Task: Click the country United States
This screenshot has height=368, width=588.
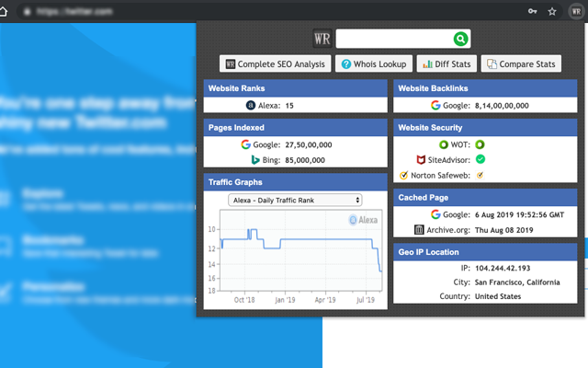Action: pyautogui.click(x=498, y=296)
